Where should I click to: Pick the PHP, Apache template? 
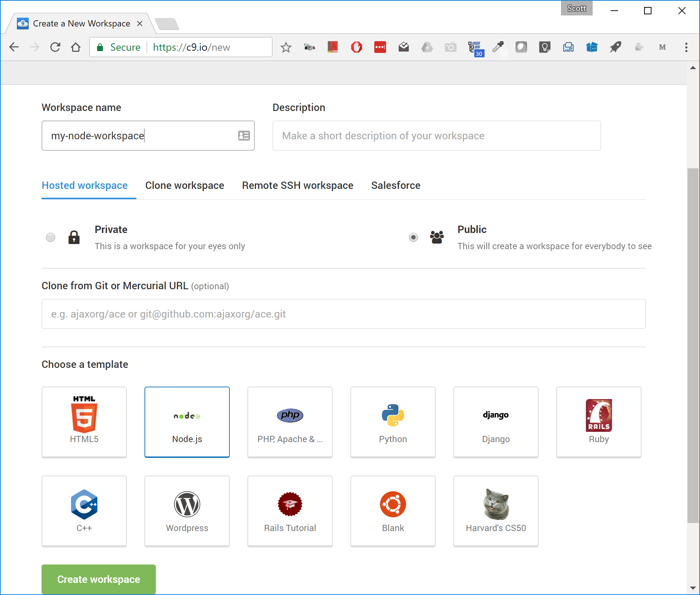click(290, 422)
